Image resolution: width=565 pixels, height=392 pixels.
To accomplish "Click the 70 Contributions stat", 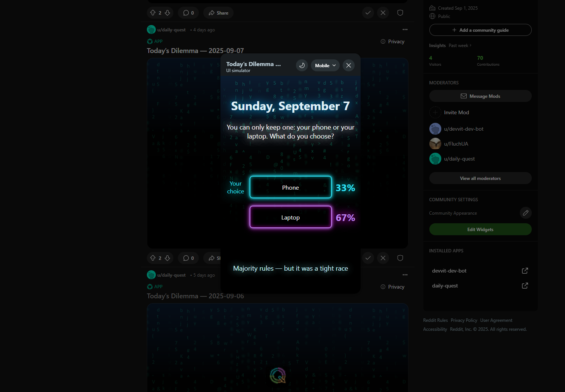I will [488, 61].
